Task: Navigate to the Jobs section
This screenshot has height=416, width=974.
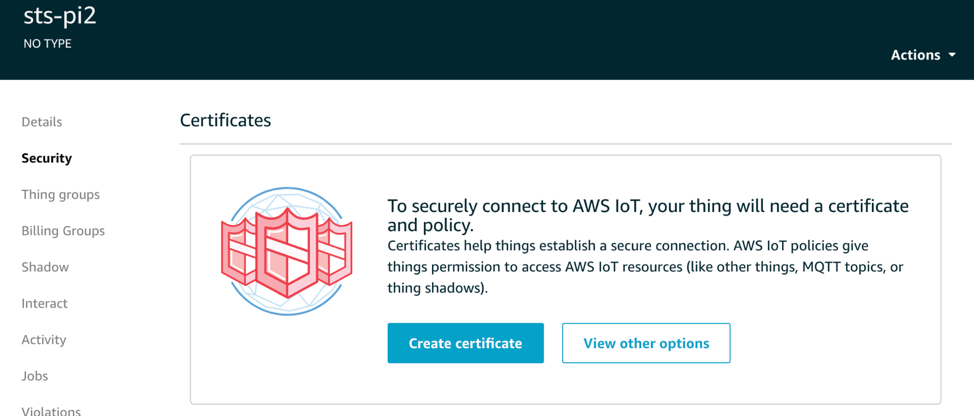Action: point(35,376)
